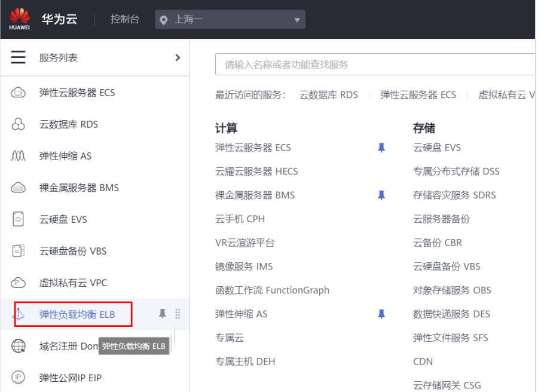Click the Huawei logo
544x392 pixels.
coord(19,19)
